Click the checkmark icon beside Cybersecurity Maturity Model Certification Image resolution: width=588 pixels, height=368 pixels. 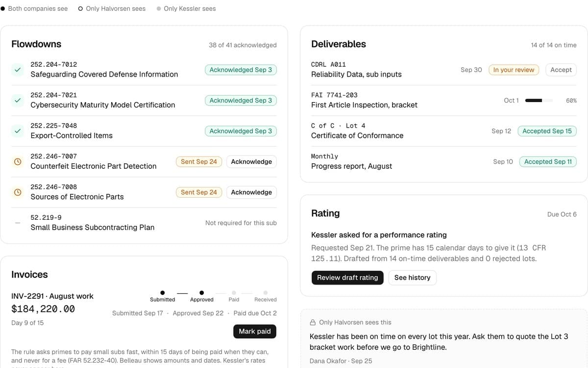pos(18,100)
